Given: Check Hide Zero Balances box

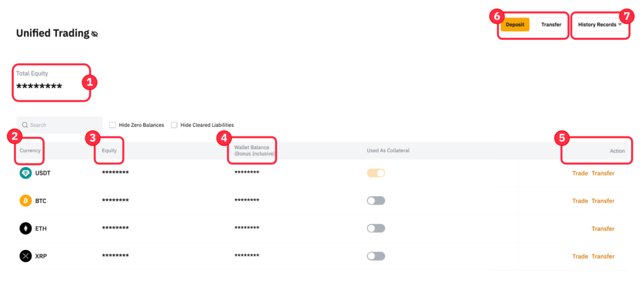Looking at the screenshot, I should (112, 125).
